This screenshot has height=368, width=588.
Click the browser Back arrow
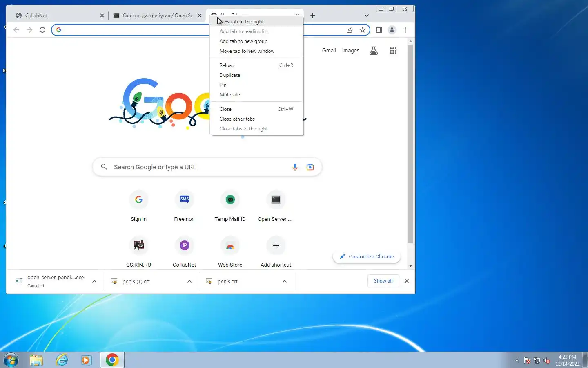pyautogui.click(x=16, y=30)
